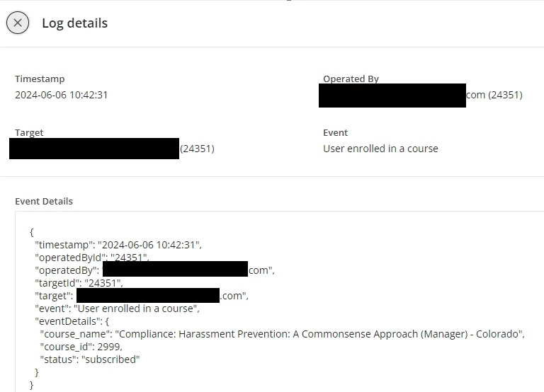Close the Log details panel

[x=18, y=23]
